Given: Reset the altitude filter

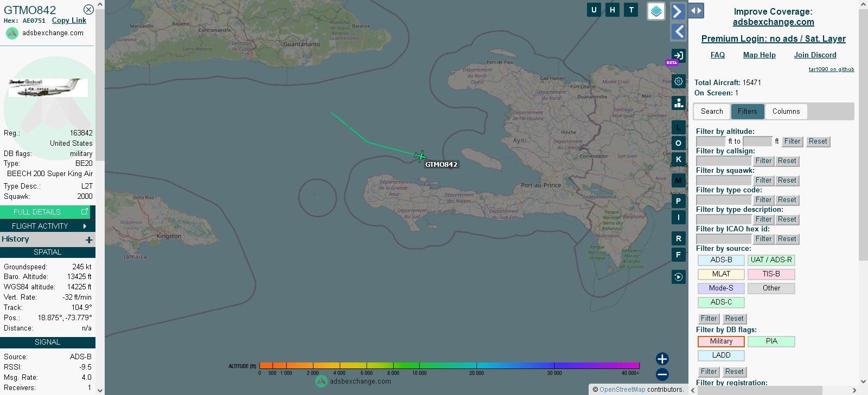Looking at the screenshot, I should click(x=818, y=141).
